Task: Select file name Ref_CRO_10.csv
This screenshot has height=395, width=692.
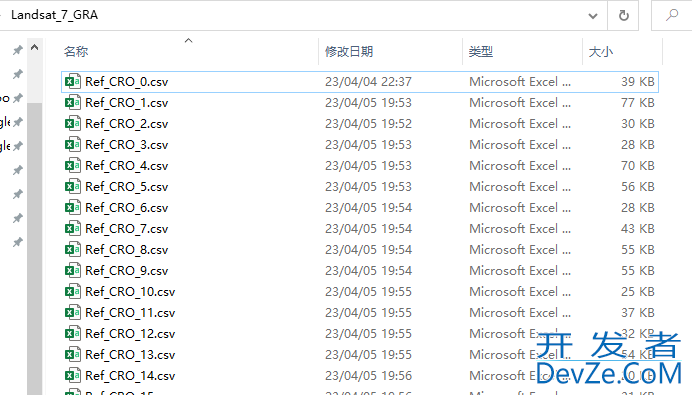Action: pos(130,292)
